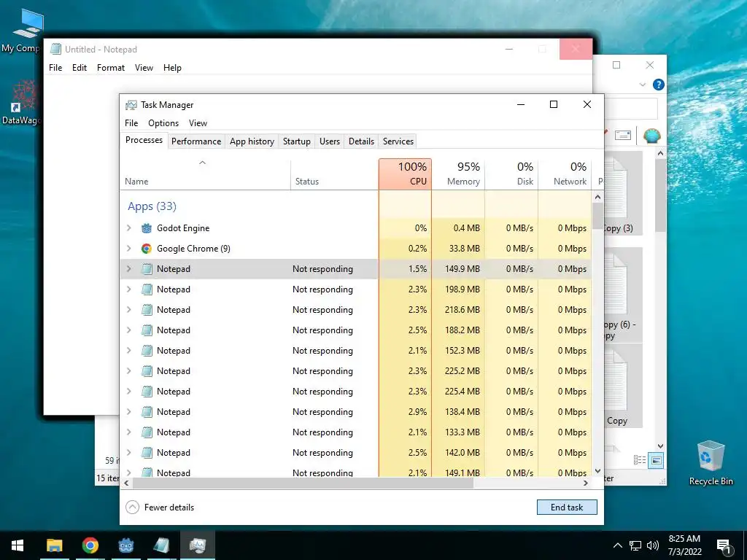Viewport: 747px width, 560px height.
Task: Click the Notepad icon in the 225.4 MB row
Action: [x=147, y=392]
